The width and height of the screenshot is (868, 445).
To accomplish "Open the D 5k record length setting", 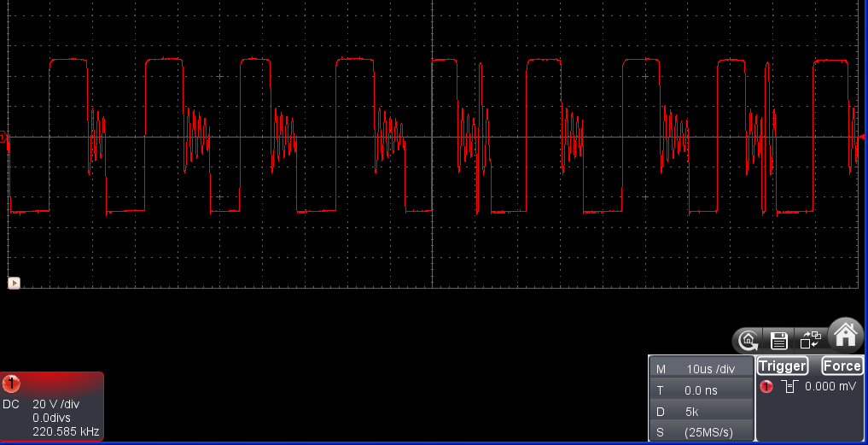I will [701, 411].
